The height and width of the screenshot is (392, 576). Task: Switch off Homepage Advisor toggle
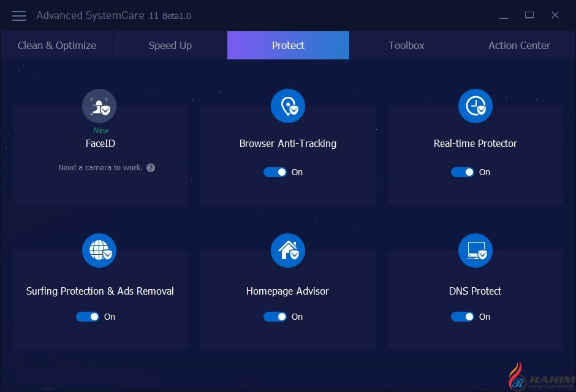click(275, 317)
